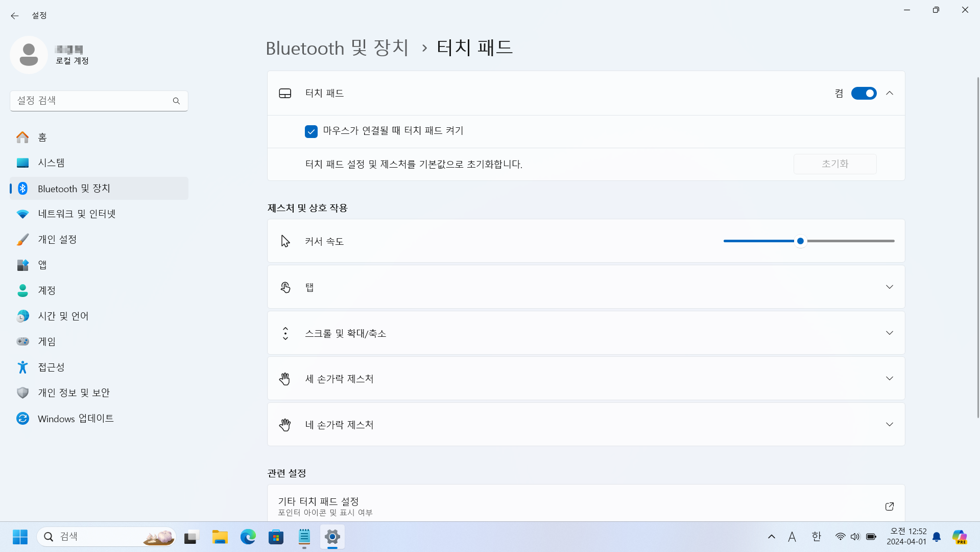Open notifications bell icon
980x552 pixels.
[937, 537]
